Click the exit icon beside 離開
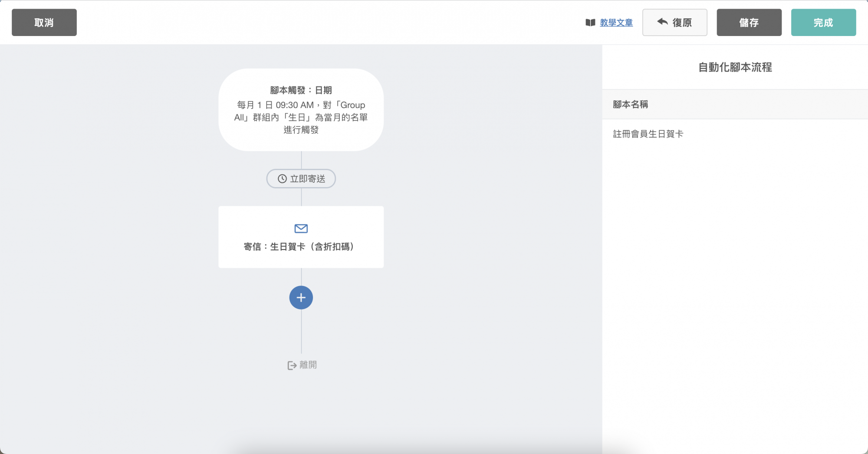The height and width of the screenshot is (454, 868). point(292,365)
